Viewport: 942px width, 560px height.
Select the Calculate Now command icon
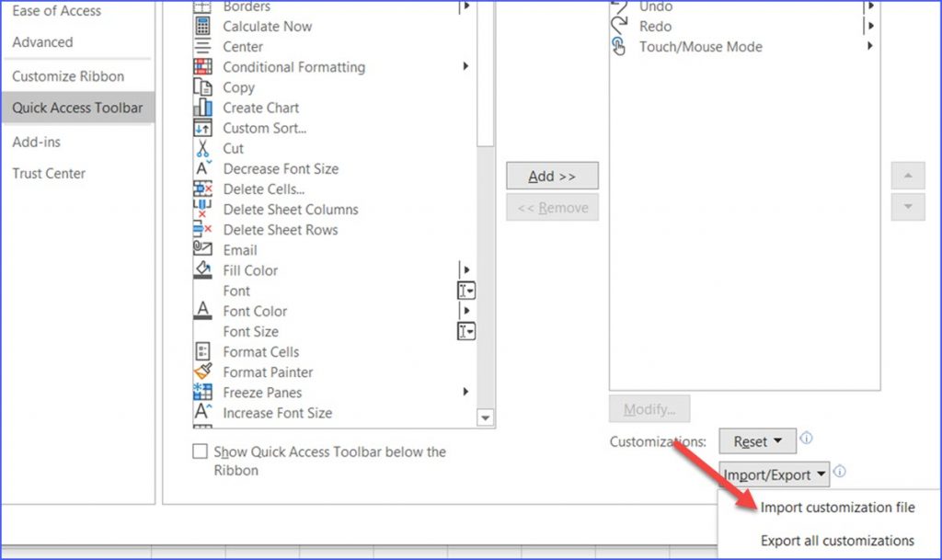click(x=203, y=27)
